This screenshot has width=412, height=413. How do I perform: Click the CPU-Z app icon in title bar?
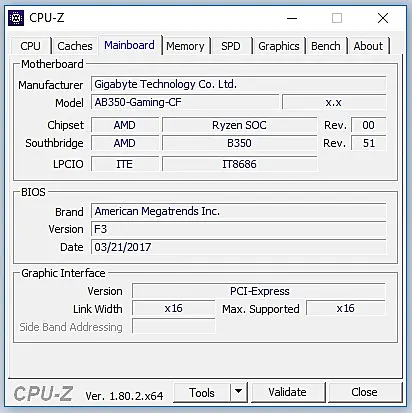coord(16,18)
